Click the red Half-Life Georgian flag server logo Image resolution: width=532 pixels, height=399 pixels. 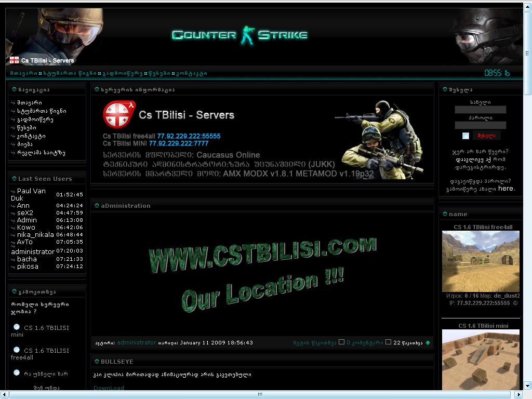[119, 114]
